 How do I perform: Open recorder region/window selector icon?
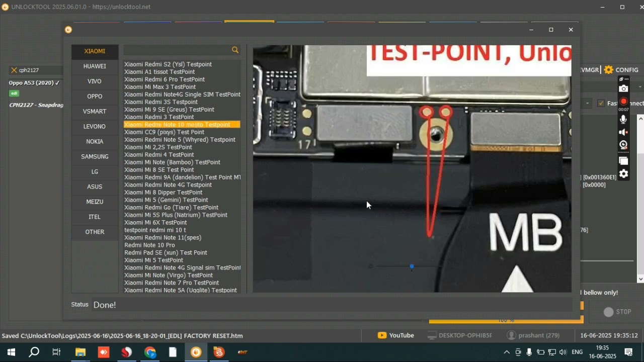623,161
